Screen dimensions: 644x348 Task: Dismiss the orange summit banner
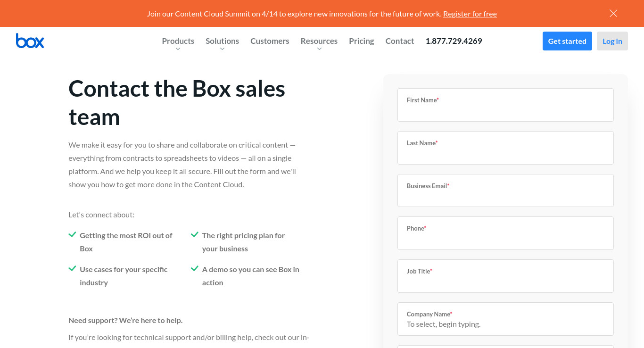click(x=613, y=13)
